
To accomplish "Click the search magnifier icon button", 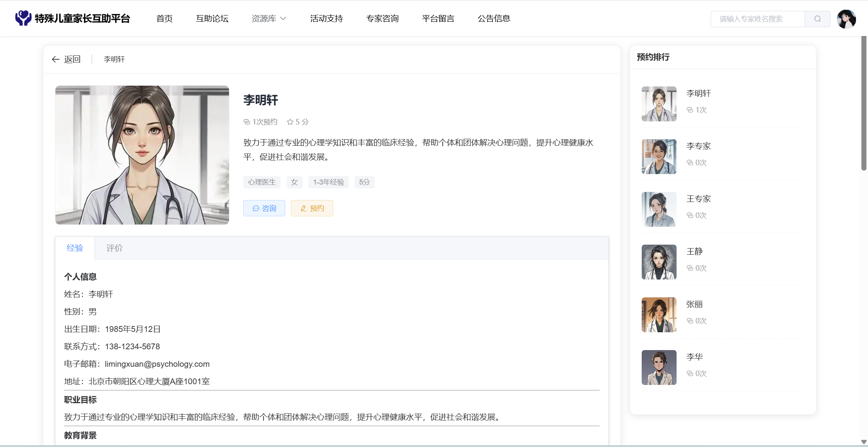I will point(817,19).
